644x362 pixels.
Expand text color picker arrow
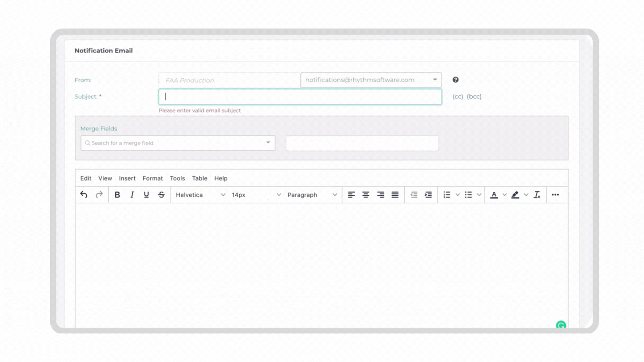click(504, 195)
